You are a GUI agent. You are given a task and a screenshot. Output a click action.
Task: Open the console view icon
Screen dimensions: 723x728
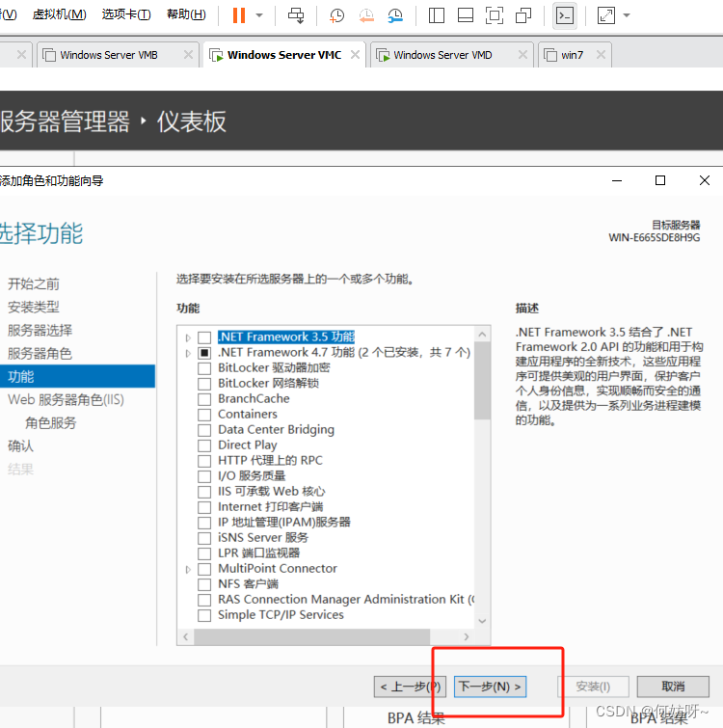pos(566,15)
